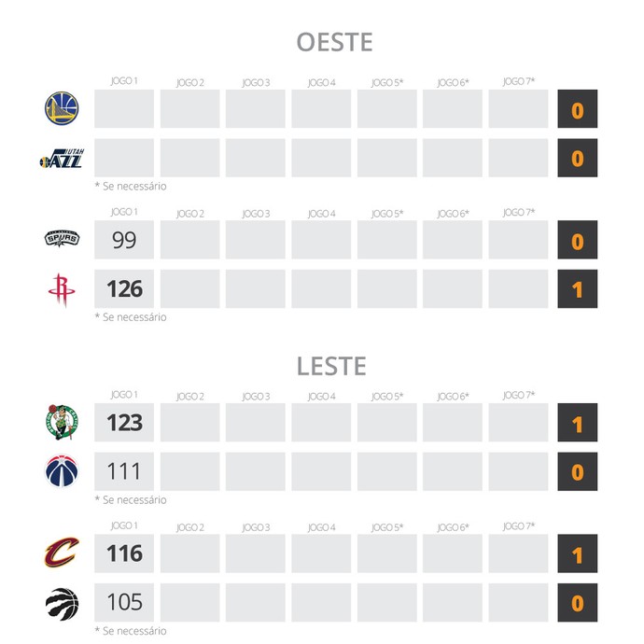The width and height of the screenshot is (644, 644).
Task: Click the Golden State Warriors logo
Action: 62,108
